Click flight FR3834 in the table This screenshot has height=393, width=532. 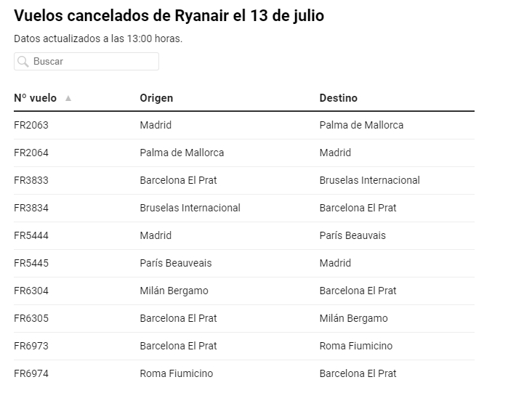31,208
